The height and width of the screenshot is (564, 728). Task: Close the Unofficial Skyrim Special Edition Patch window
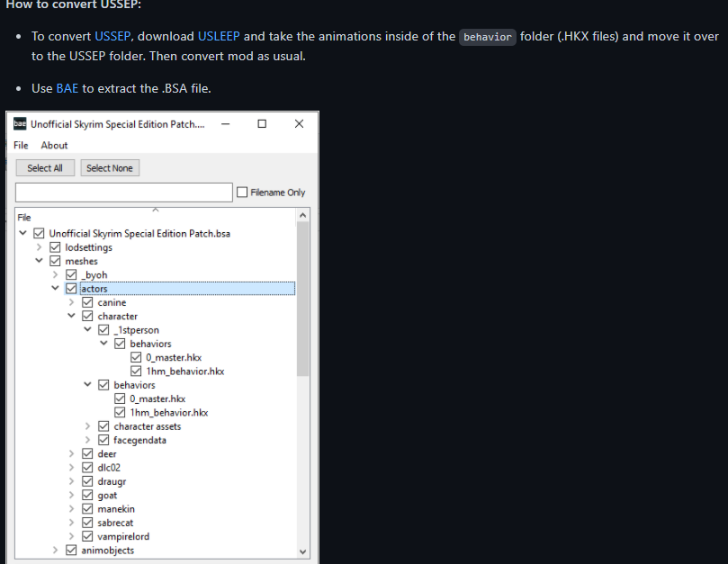coord(299,124)
